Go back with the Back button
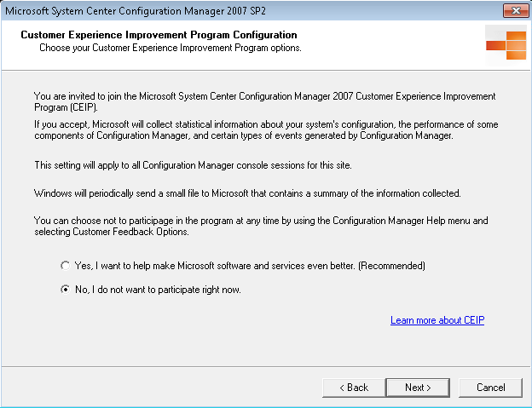The width and height of the screenshot is (532, 408). (354, 388)
